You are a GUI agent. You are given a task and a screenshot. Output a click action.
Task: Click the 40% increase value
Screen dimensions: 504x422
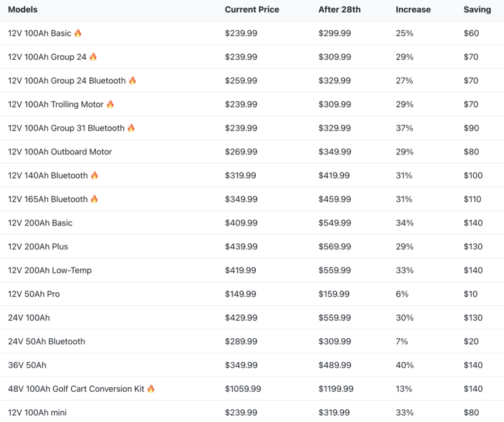point(404,365)
